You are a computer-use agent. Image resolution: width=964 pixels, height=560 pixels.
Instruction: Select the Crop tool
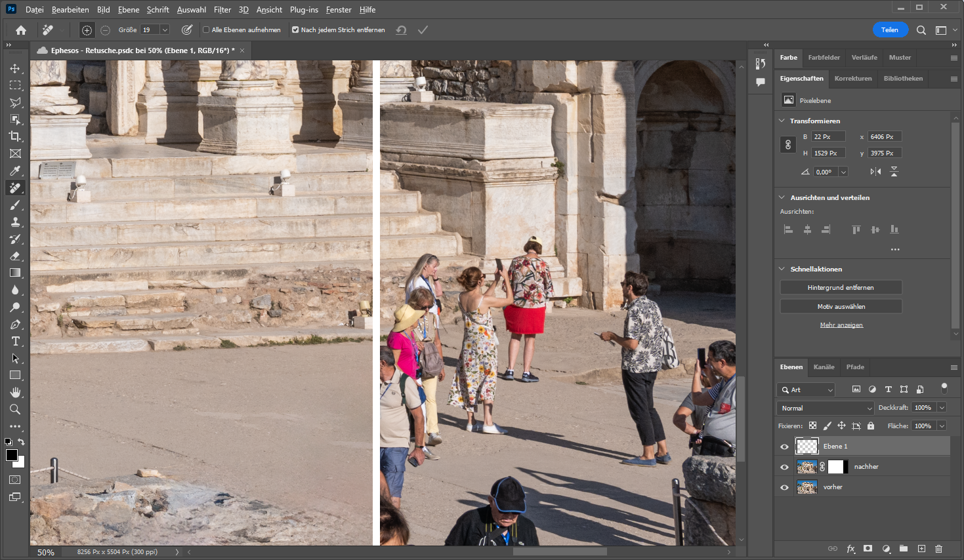pos(15,136)
